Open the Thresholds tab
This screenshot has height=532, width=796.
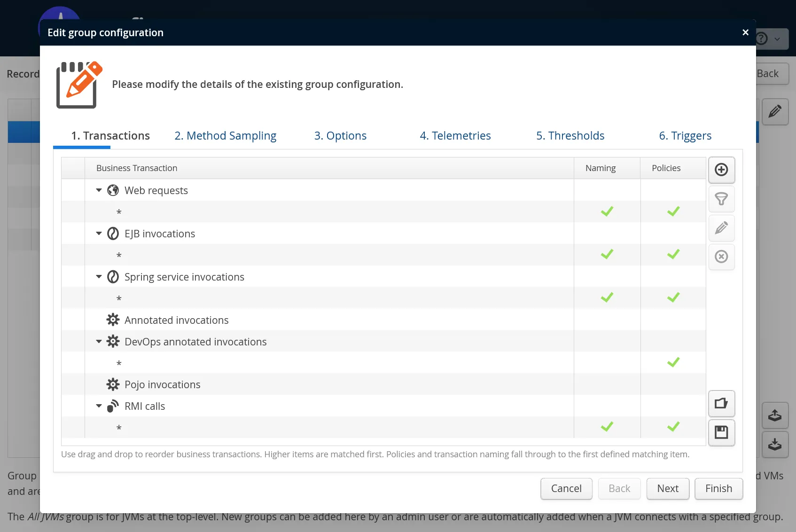click(x=570, y=136)
